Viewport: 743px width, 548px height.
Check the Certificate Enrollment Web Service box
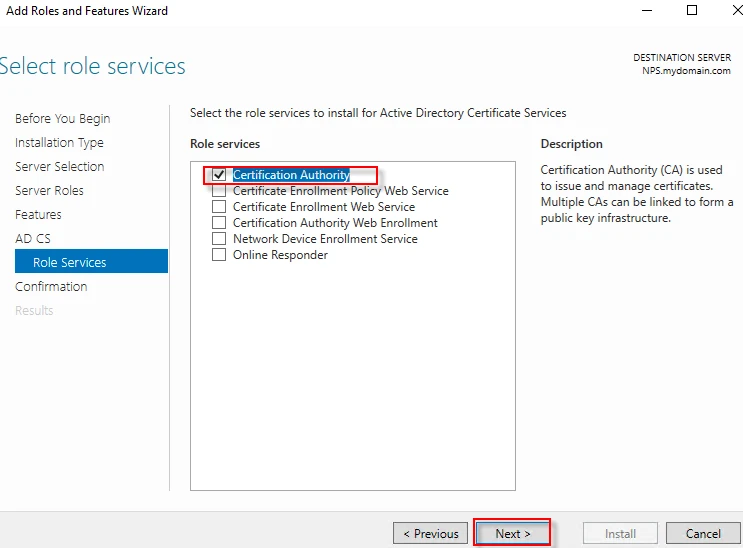click(x=219, y=207)
